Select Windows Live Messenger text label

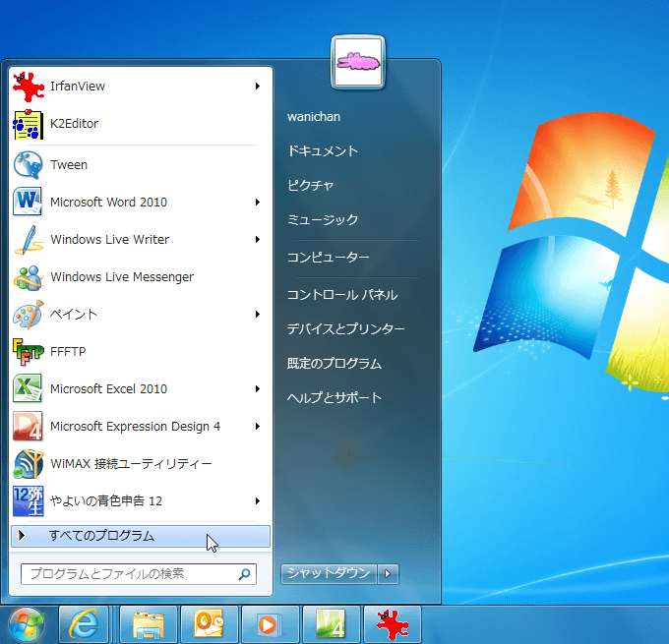coord(122,277)
